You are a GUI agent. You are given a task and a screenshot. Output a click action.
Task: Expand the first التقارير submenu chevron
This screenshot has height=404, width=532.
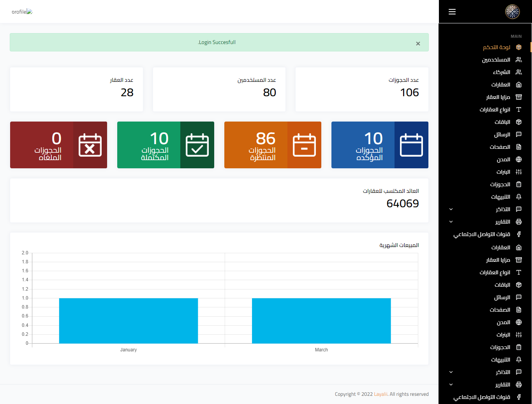(x=451, y=222)
